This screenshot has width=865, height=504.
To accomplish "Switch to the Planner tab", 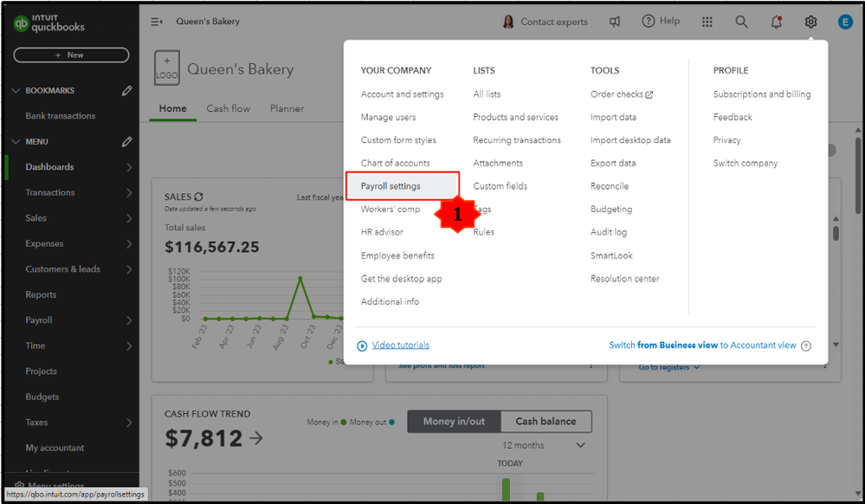I will tap(287, 108).
